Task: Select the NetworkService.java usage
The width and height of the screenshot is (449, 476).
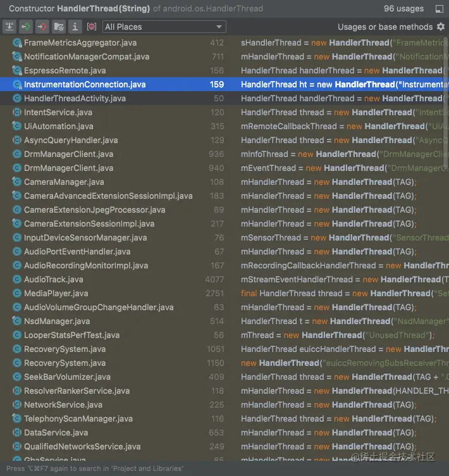Action: [x=225, y=405]
